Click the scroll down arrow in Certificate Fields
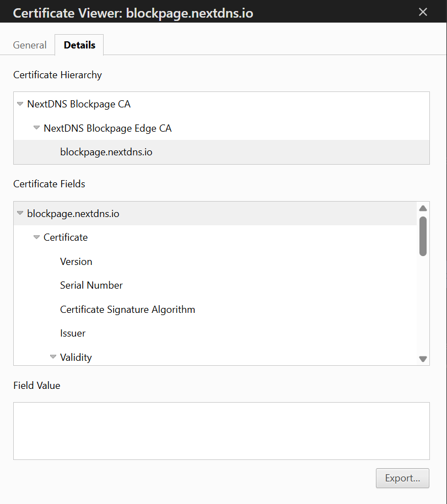Viewport: 447px width, 504px height. click(423, 359)
